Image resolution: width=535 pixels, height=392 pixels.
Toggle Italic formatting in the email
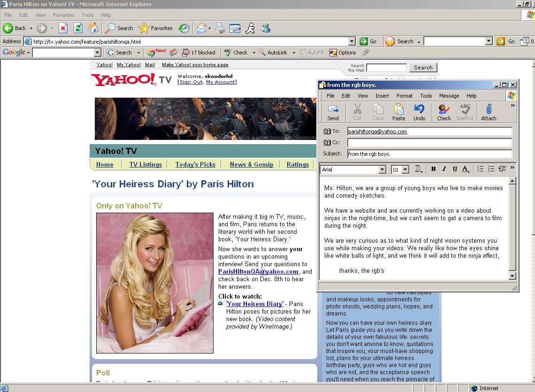coord(444,169)
